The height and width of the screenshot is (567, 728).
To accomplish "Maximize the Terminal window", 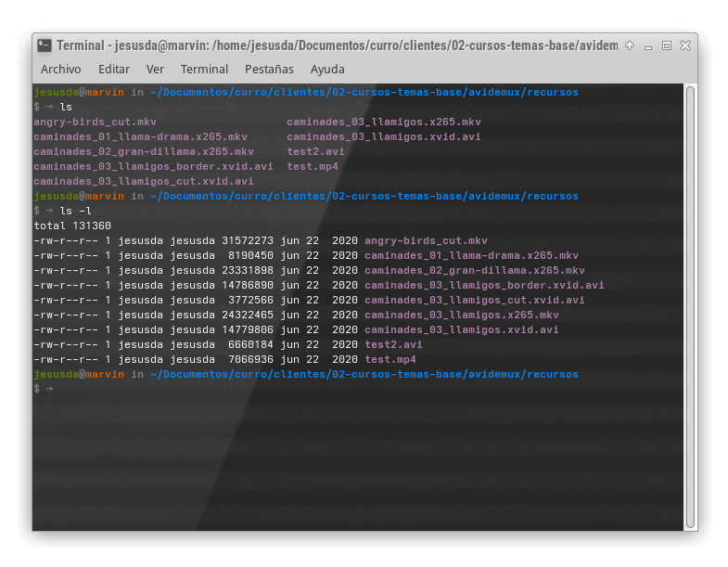I will coord(667,45).
